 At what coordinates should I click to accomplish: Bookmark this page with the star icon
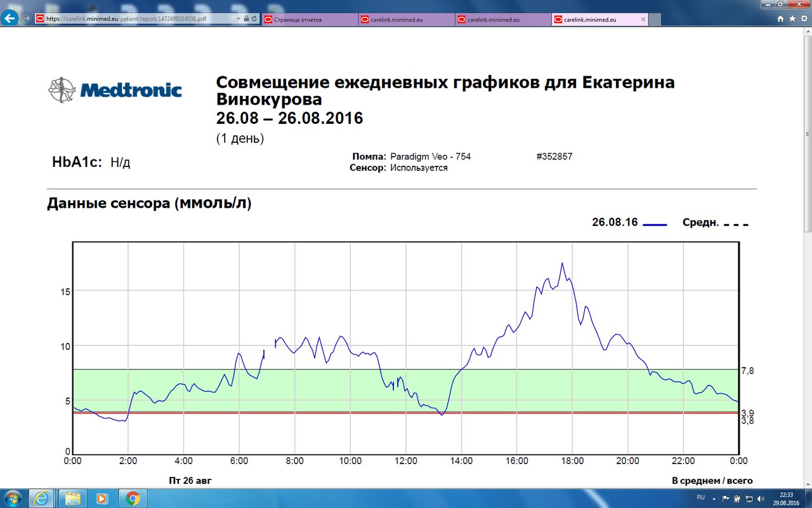pyautogui.click(x=792, y=17)
